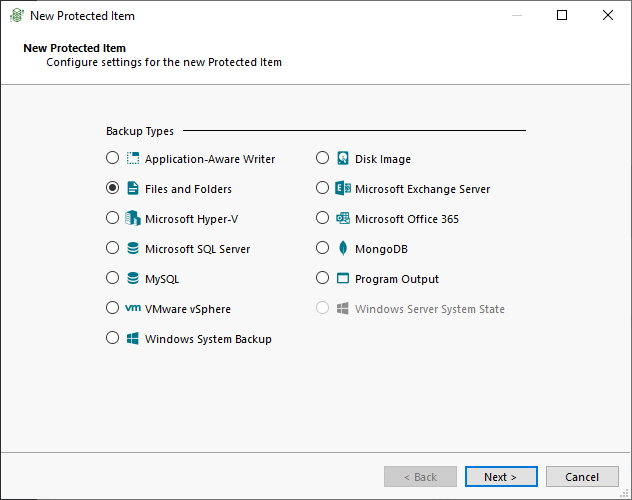Click the disabled < Back button
Screen dimensions: 632x500
tap(420, 477)
